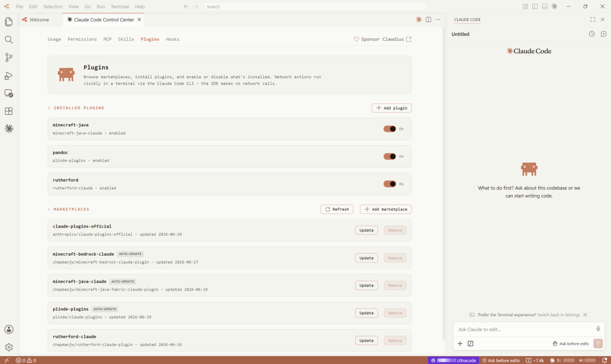Click the title bar Search box
Viewport: 611px width, 364px height.
pyautogui.click(x=314, y=7)
